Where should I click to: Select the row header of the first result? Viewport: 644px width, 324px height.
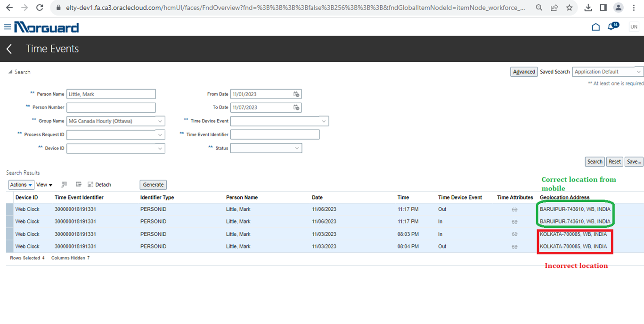tap(10, 209)
